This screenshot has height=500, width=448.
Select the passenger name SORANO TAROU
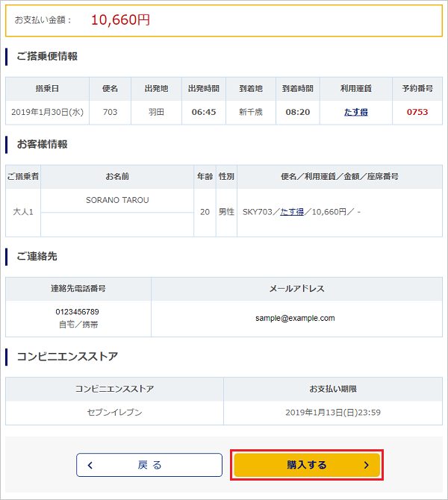pos(117,200)
